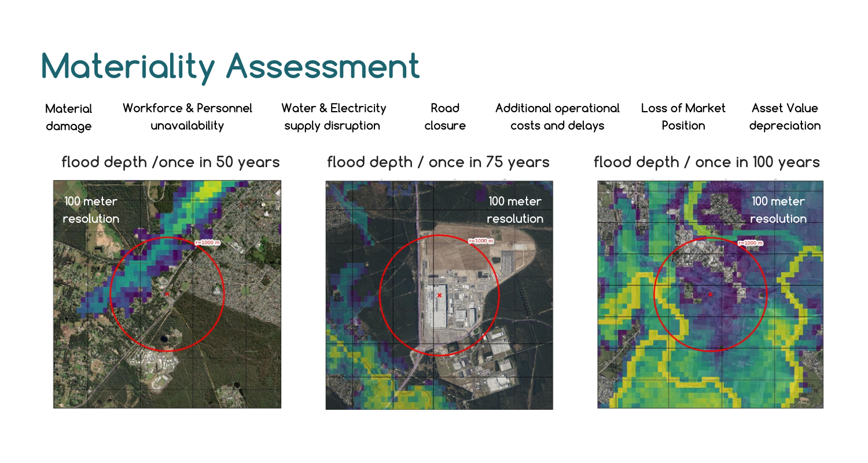Select Workforce & Personnel unavailability text
868x463 pixels.
(x=187, y=117)
